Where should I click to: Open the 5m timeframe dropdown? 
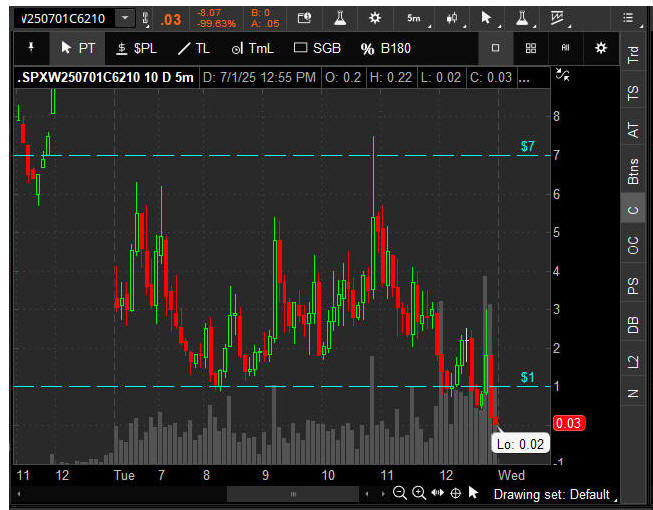413,18
